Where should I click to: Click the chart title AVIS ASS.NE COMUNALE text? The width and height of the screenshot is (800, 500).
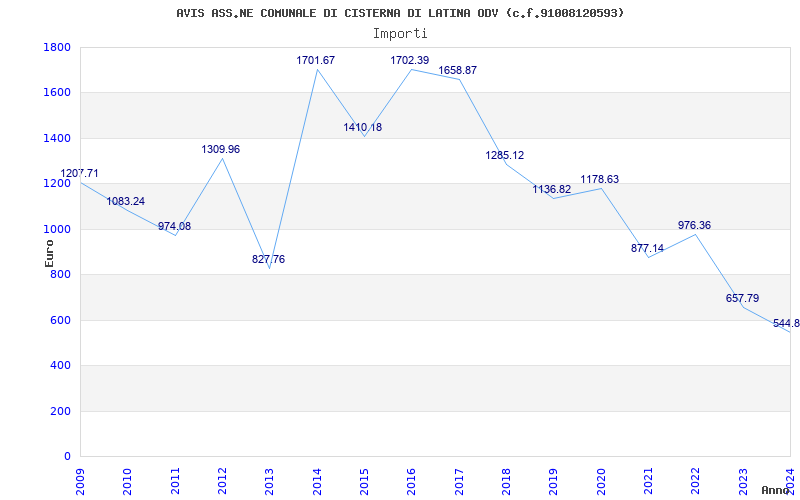tap(400, 13)
